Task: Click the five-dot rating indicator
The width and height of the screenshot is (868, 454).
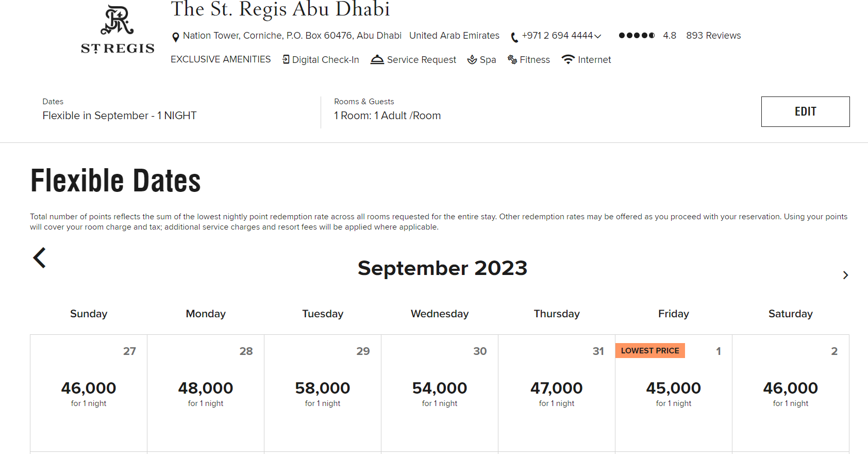Action: (x=637, y=36)
